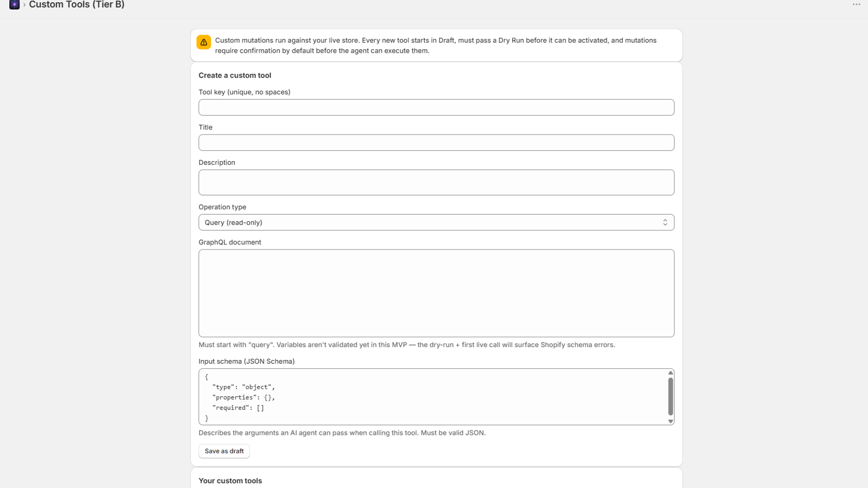The width and height of the screenshot is (868, 488).
Task: Click inside the Description text box
Action: [436, 182]
